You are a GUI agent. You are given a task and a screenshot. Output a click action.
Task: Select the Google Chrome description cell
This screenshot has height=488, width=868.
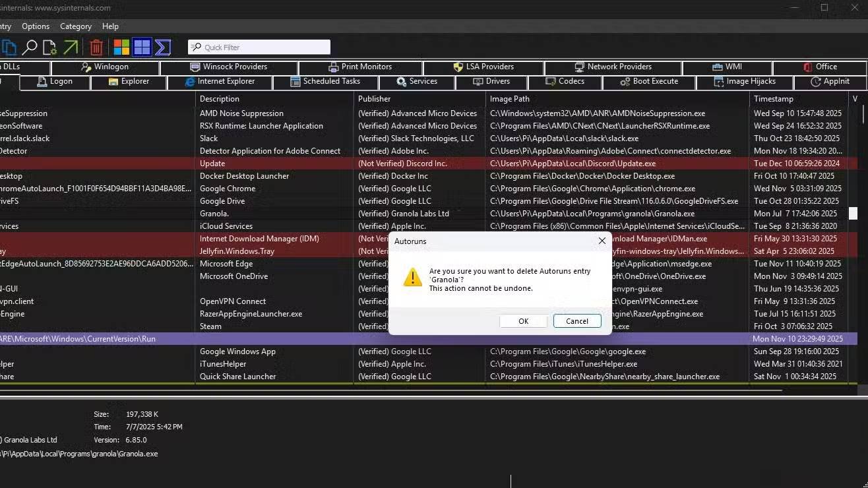click(228, 189)
